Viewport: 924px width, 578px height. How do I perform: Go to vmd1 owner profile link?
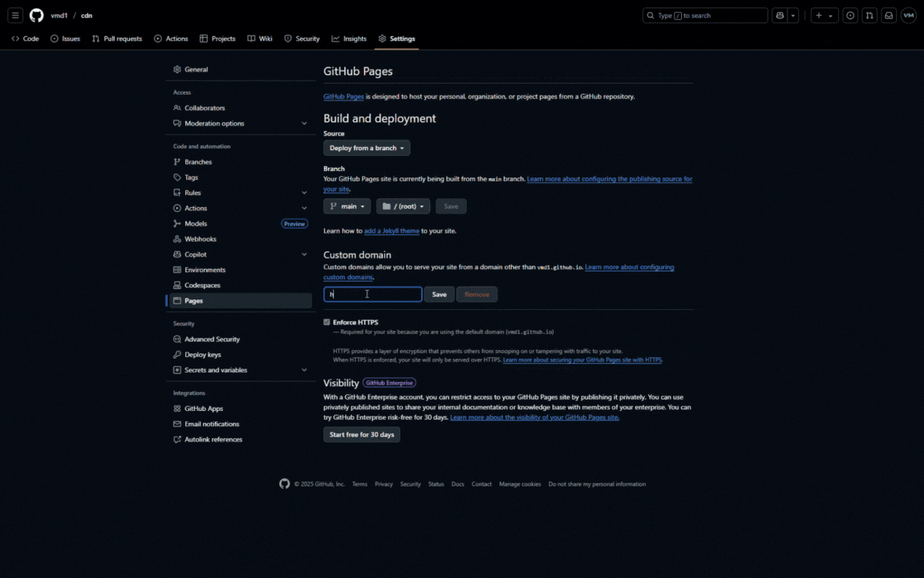click(59, 15)
